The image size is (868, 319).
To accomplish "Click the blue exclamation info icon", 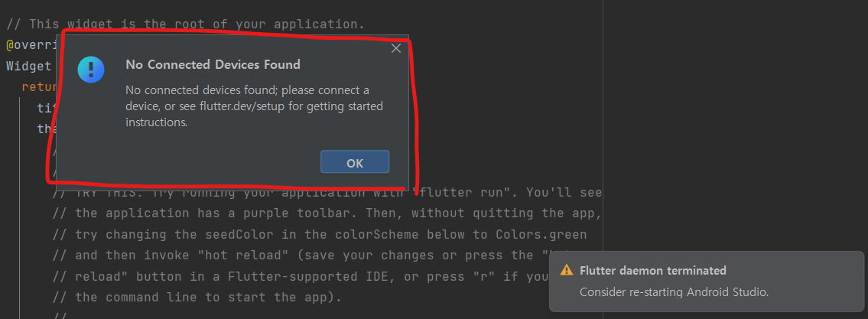I will tap(91, 70).
